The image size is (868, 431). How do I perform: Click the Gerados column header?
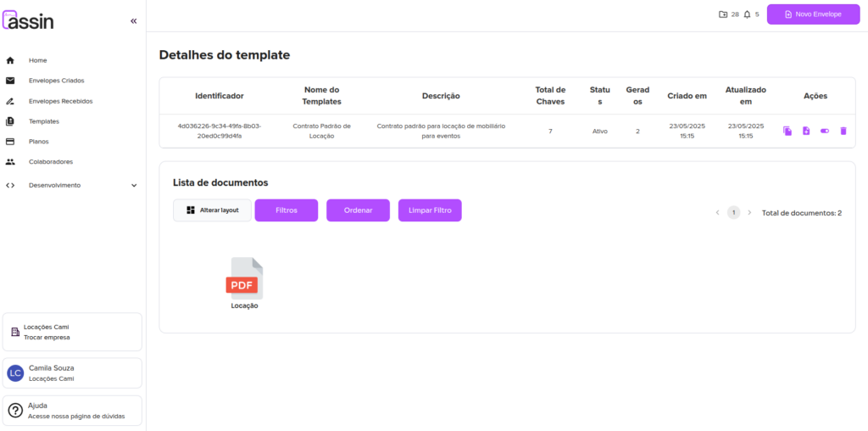637,96
